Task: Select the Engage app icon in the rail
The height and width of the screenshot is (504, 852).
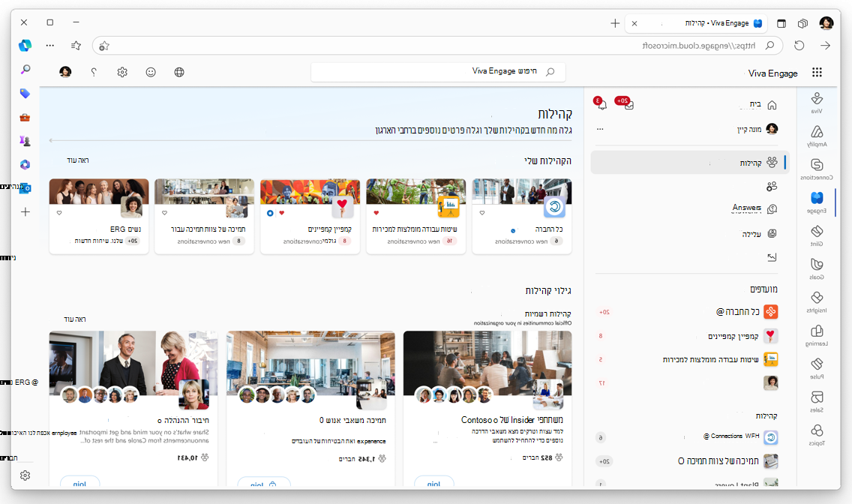Action: 816,202
